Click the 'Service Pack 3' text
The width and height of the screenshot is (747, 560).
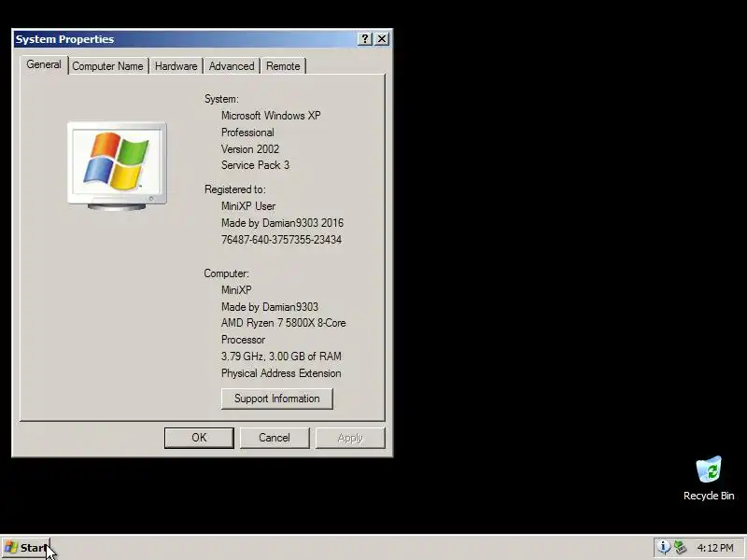tap(255, 165)
